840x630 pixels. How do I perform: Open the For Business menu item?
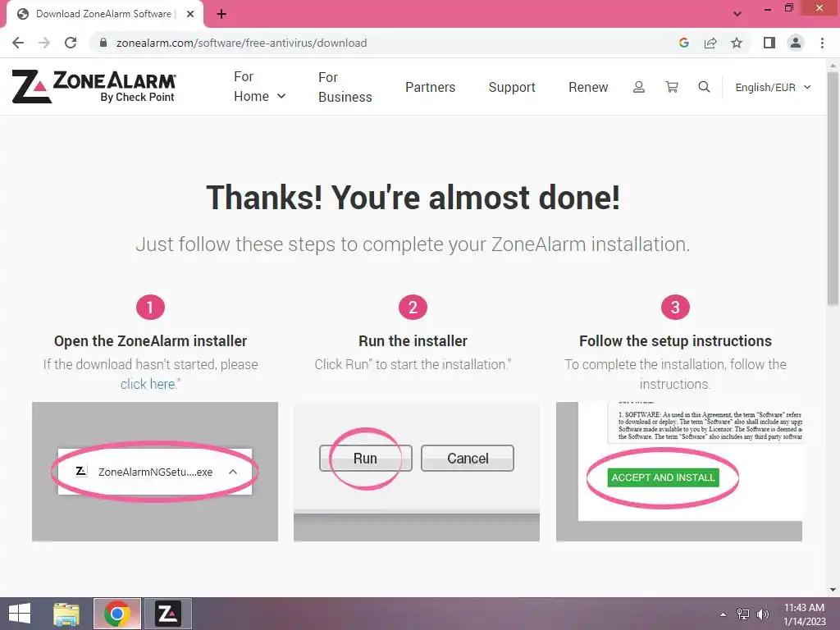(x=345, y=87)
